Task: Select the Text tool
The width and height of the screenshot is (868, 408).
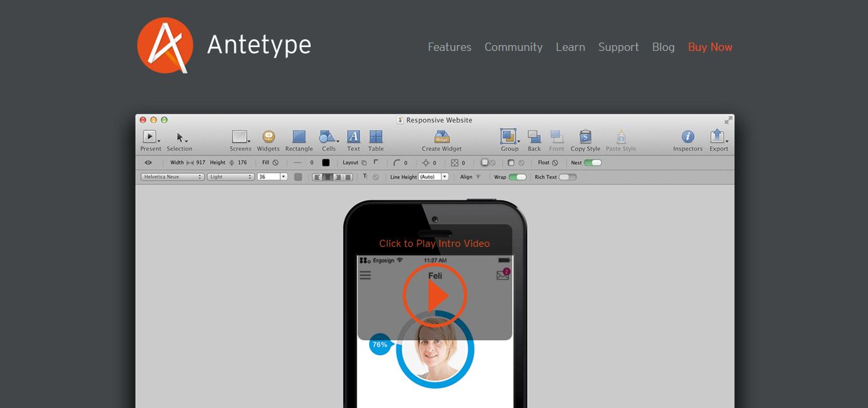Action: (x=354, y=137)
